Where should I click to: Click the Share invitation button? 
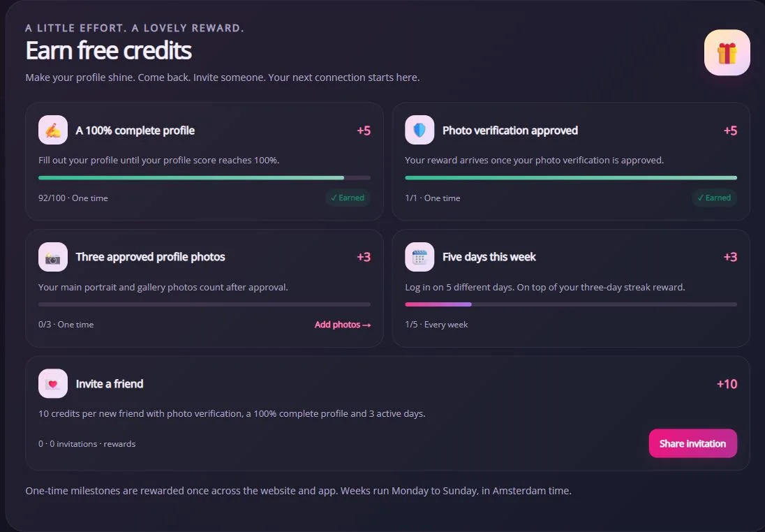tap(693, 443)
